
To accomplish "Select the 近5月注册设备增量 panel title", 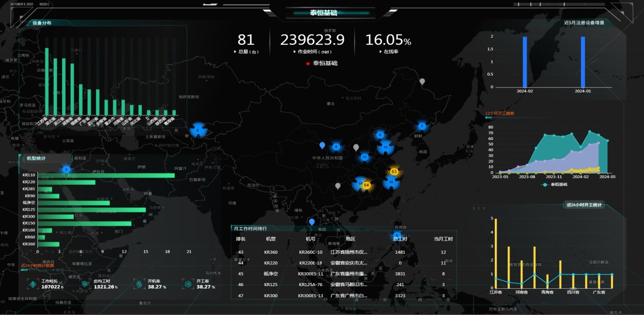I will pyautogui.click(x=584, y=22).
